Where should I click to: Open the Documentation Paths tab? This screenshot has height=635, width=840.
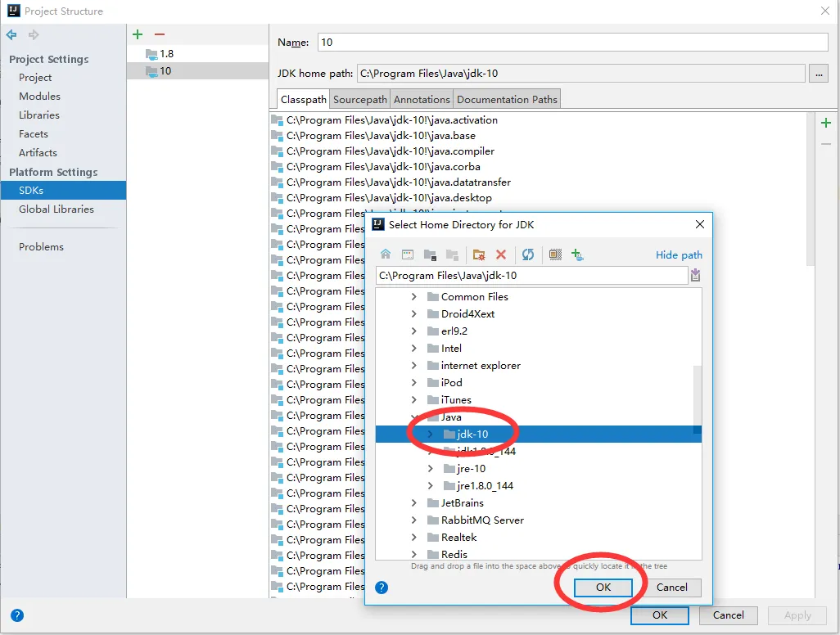507,100
